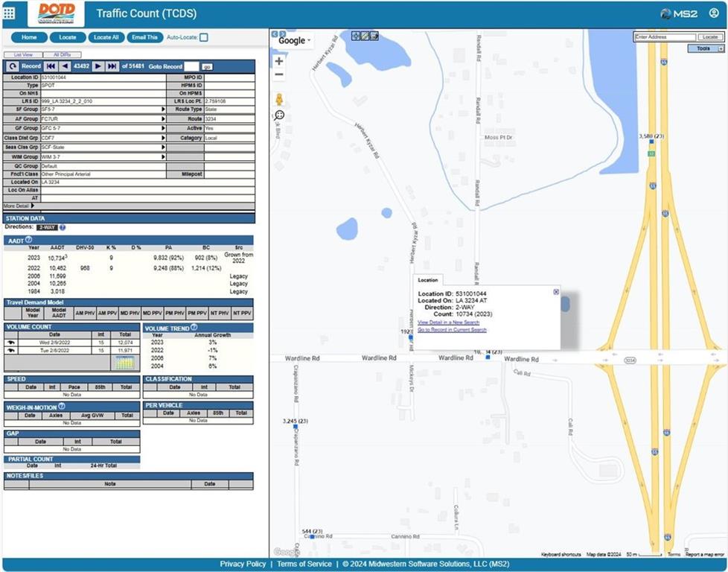The height and width of the screenshot is (572, 728).
Task: Expand the SF Group dropdown arrow
Action: coord(163,109)
